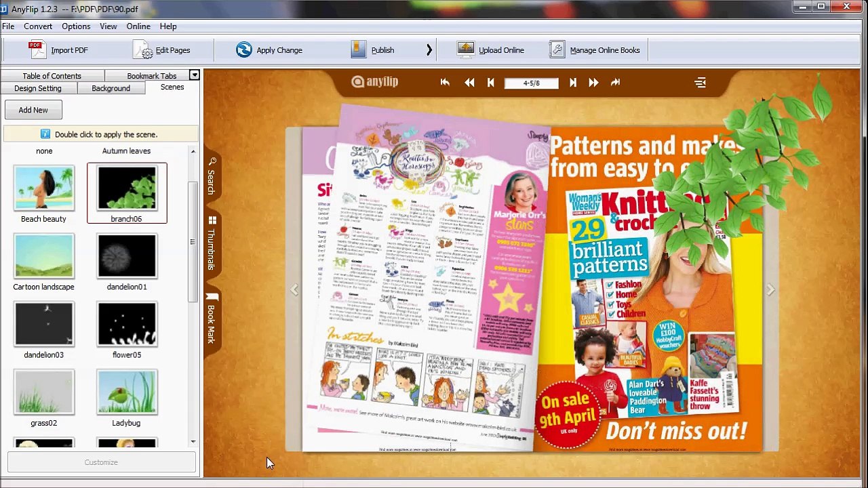The width and height of the screenshot is (868, 488).
Task: Click the Upload Online icon
Action: (466, 49)
